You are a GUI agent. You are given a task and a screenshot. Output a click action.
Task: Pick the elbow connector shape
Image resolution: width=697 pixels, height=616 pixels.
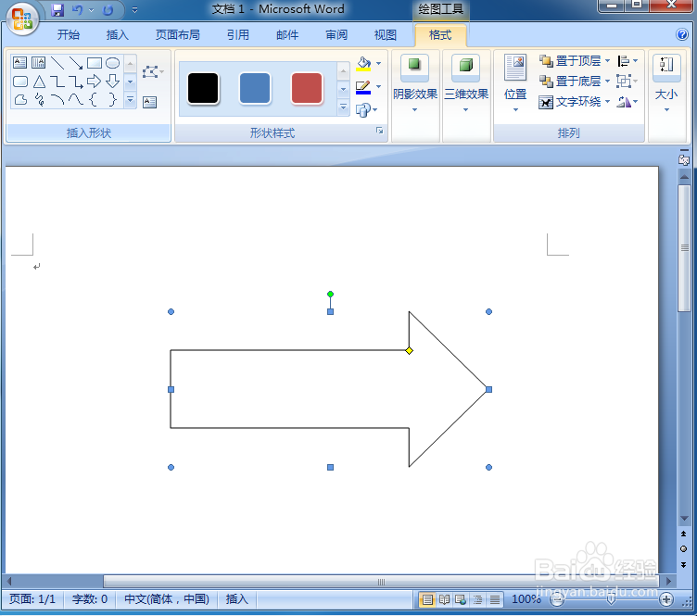[x=57, y=82]
